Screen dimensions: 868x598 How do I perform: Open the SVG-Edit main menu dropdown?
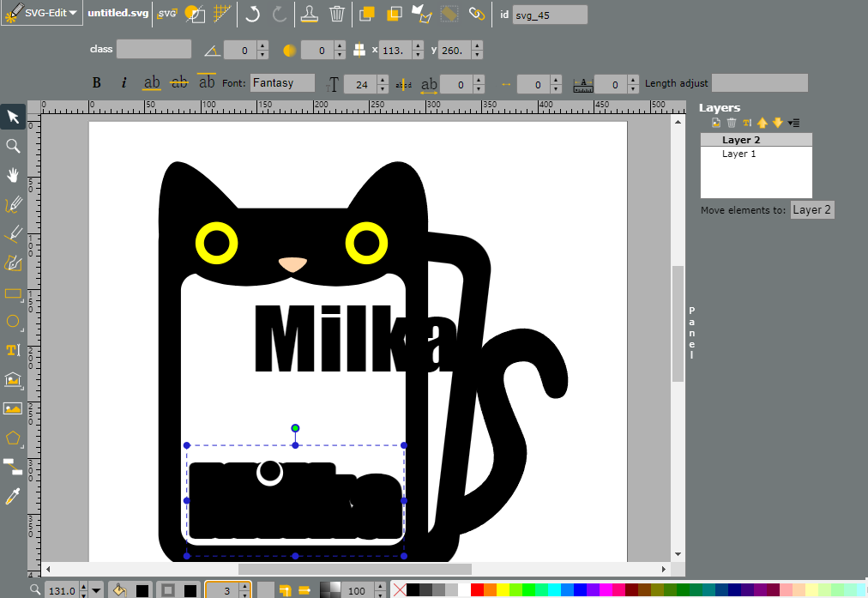(41, 13)
